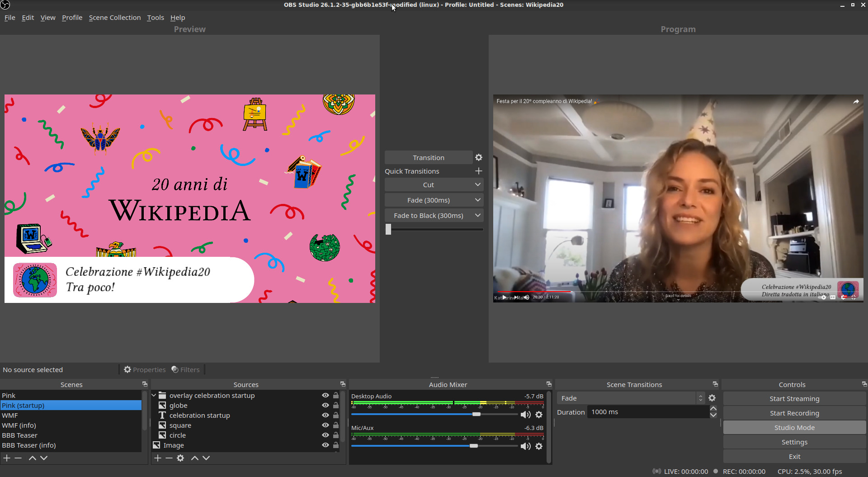Remove selected source using the minus icon
Image resolution: width=868 pixels, height=477 pixels.
coord(169,458)
